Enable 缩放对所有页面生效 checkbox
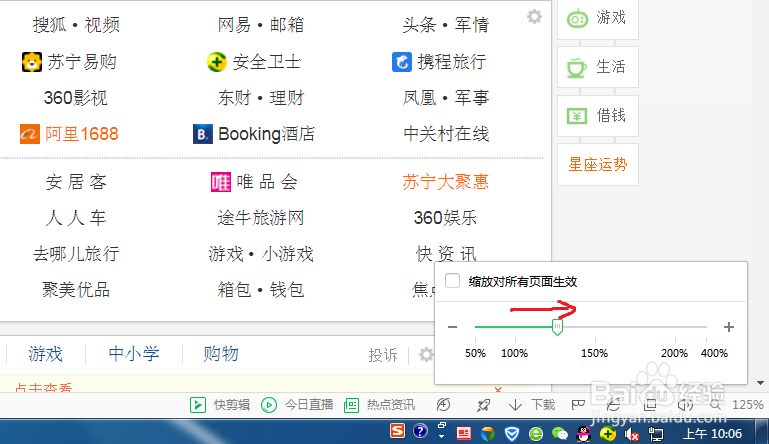This screenshot has width=769, height=444. [x=452, y=281]
